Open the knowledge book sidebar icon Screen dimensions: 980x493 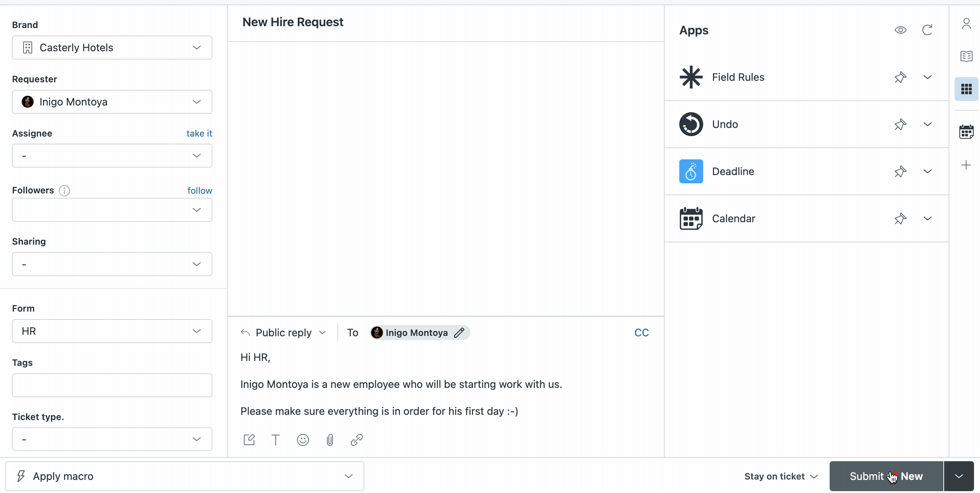966,56
